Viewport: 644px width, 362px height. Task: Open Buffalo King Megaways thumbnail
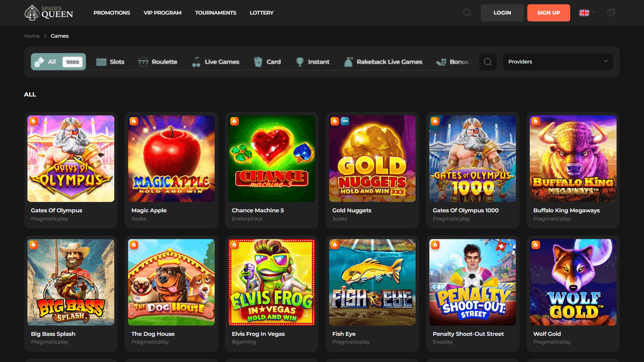(573, 159)
